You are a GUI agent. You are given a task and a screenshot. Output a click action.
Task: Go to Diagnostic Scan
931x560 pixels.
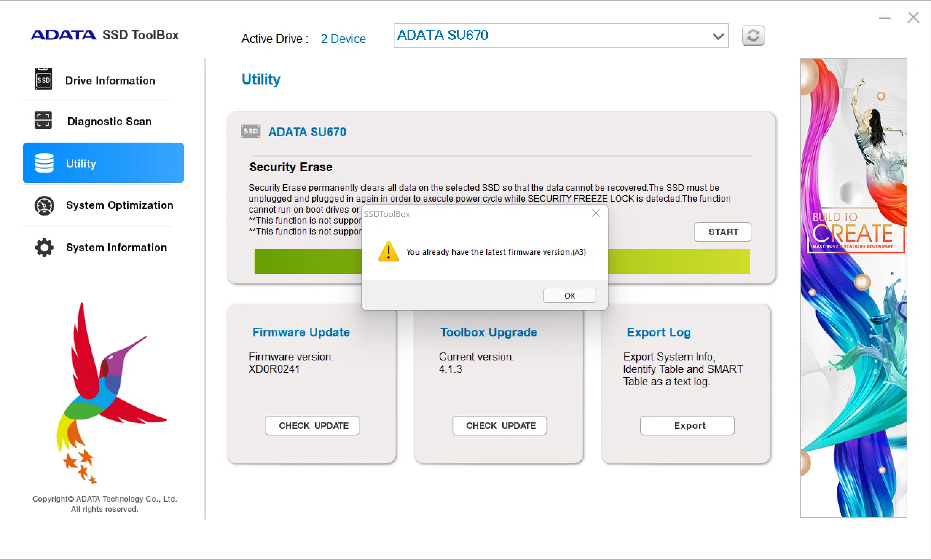[x=97, y=121]
